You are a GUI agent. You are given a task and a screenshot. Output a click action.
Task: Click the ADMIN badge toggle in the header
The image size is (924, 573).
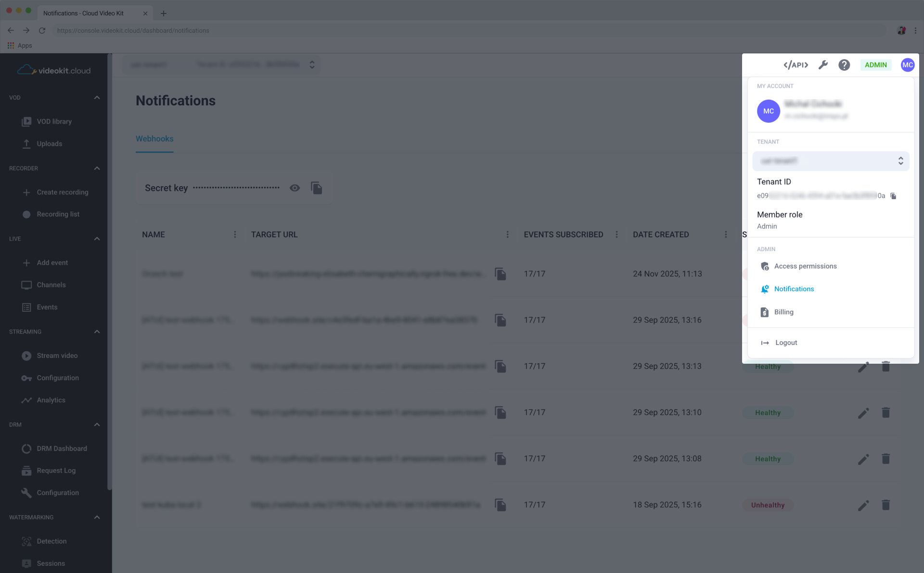pyautogui.click(x=875, y=64)
